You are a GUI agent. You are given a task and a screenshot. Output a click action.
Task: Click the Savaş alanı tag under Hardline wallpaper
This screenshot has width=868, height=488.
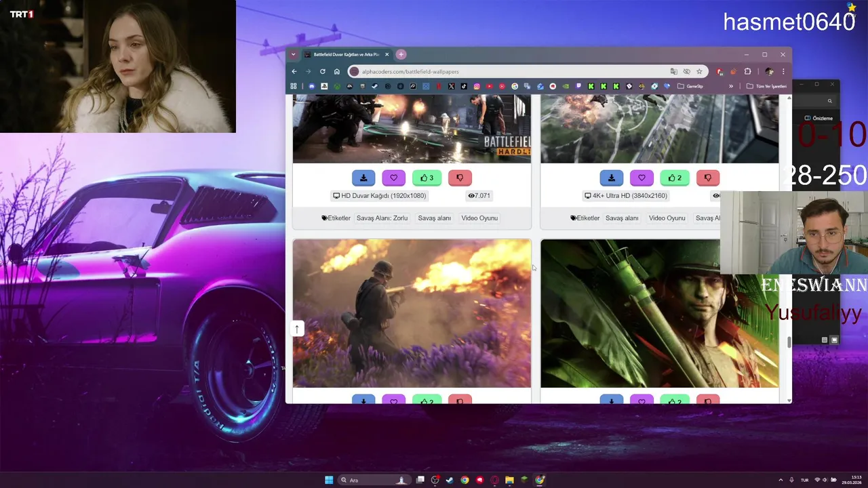(x=434, y=218)
